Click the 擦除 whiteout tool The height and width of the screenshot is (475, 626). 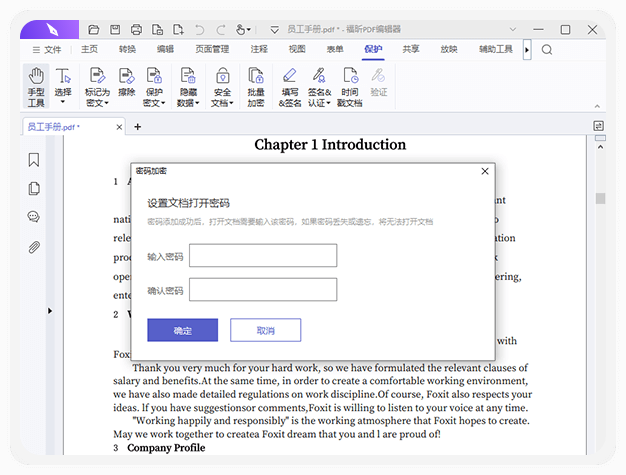point(127,82)
